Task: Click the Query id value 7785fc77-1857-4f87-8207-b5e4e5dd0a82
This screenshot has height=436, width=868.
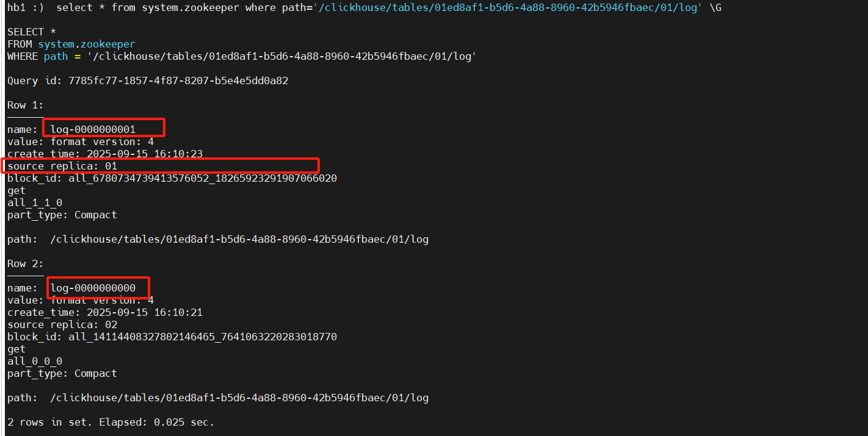Action: coord(178,81)
